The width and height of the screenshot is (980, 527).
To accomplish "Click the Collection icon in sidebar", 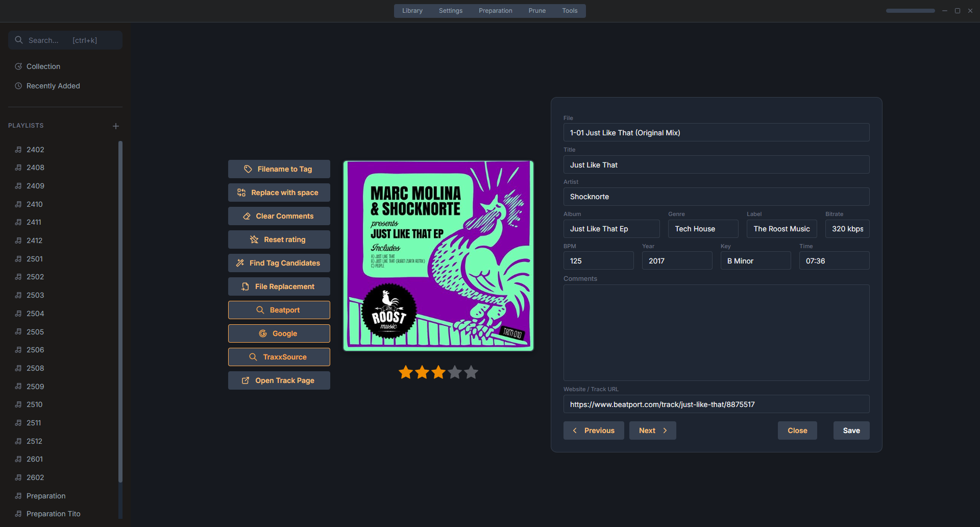I will (x=18, y=66).
